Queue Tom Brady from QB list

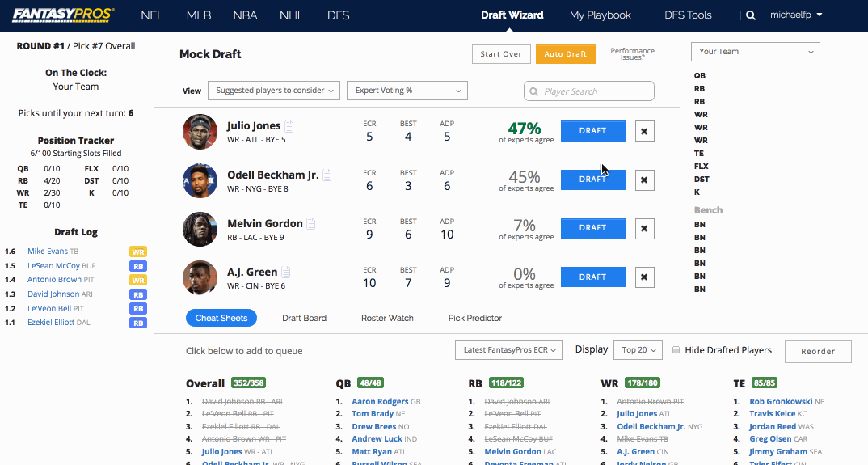click(x=373, y=413)
